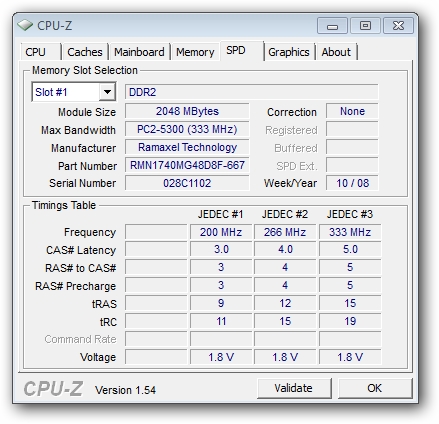Go to the Mainboard tab
Image resolution: width=439 pixels, height=424 pixels.
pos(139,52)
